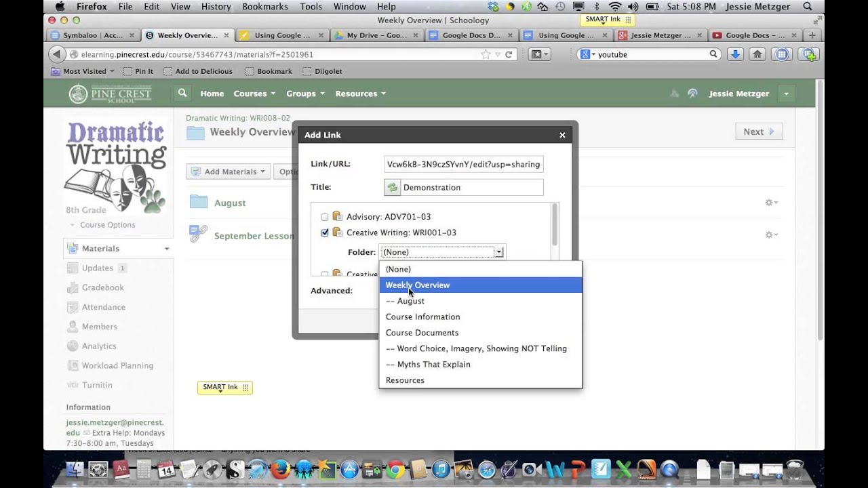The width and height of the screenshot is (868, 488).
Task: Click the Schoology search magnifier icon
Action: tap(182, 94)
